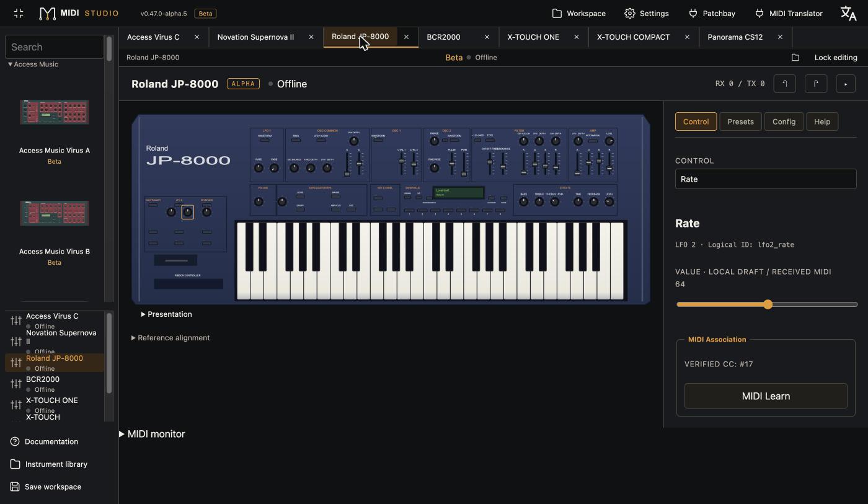Click the small play triangle button
This screenshot has height=504, width=868.
tap(846, 84)
